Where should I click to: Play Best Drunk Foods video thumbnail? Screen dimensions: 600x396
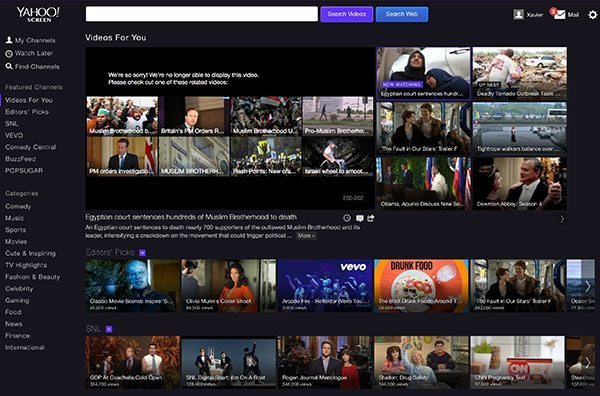421,286
